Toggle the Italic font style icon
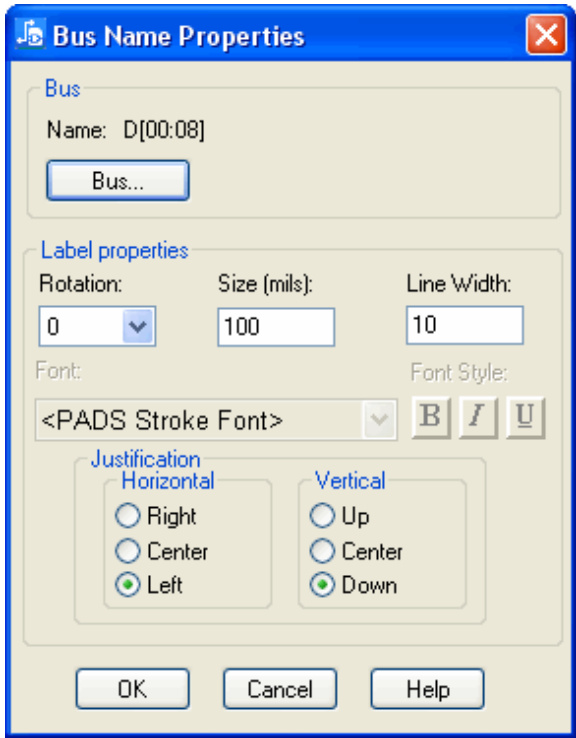Image resolution: width=576 pixels, height=738 pixels. click(478, 418)
